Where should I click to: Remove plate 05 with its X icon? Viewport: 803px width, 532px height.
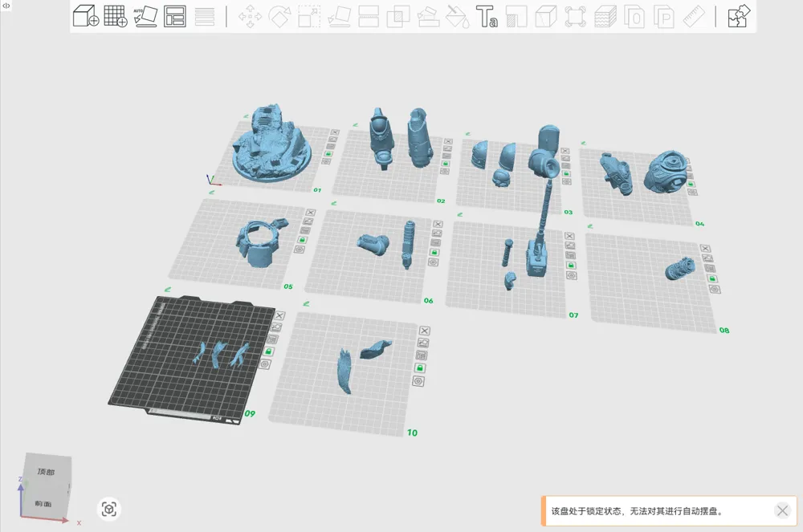click(x=311, y=213)
